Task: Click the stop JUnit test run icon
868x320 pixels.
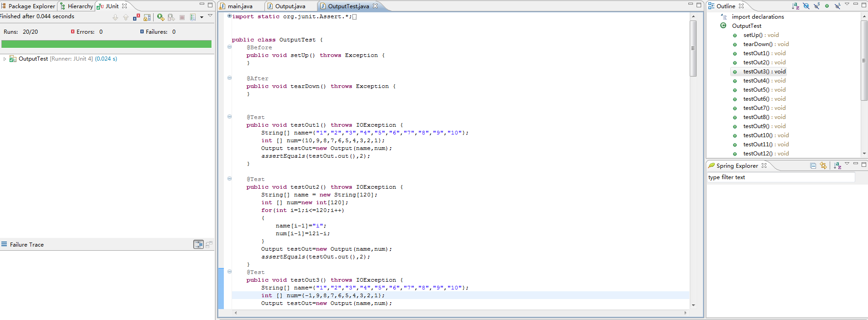Action: [182, 17]
